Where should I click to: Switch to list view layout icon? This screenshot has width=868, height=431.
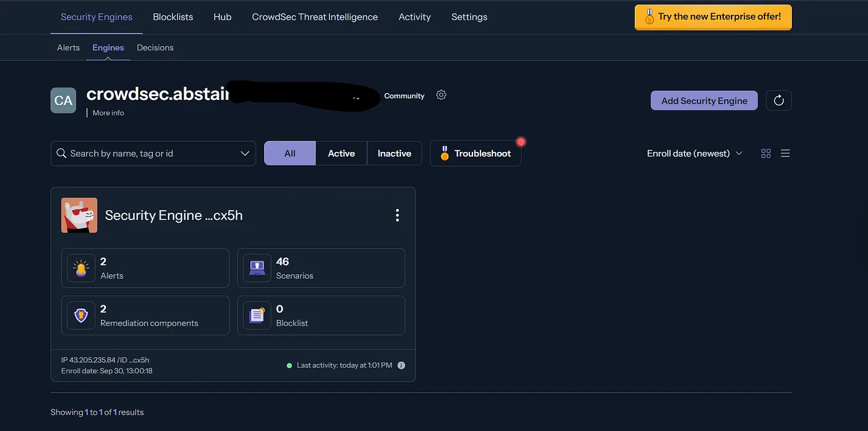pos(785,153)
